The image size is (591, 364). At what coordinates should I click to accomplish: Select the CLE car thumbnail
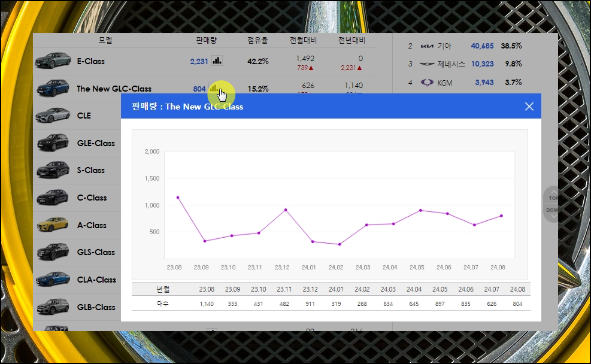(x=53, y=116)
